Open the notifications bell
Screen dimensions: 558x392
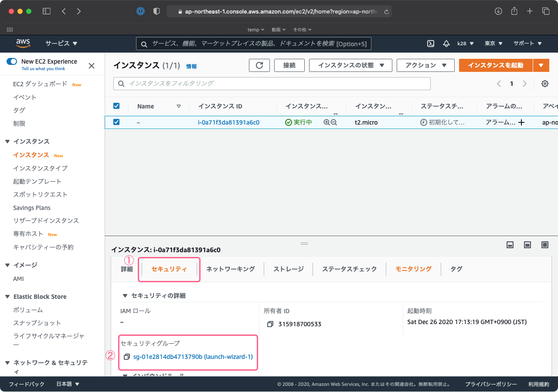446,44
